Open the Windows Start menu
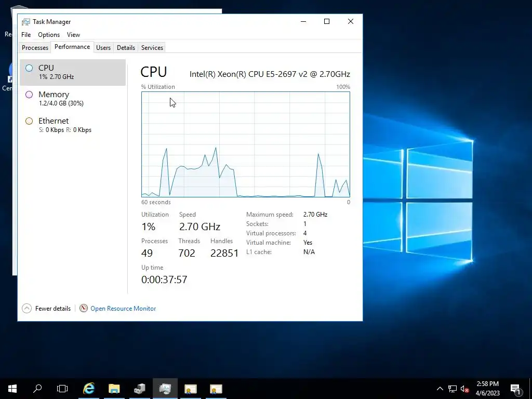The width and height of the screenshot is (532, 399). tap(12, 389)
